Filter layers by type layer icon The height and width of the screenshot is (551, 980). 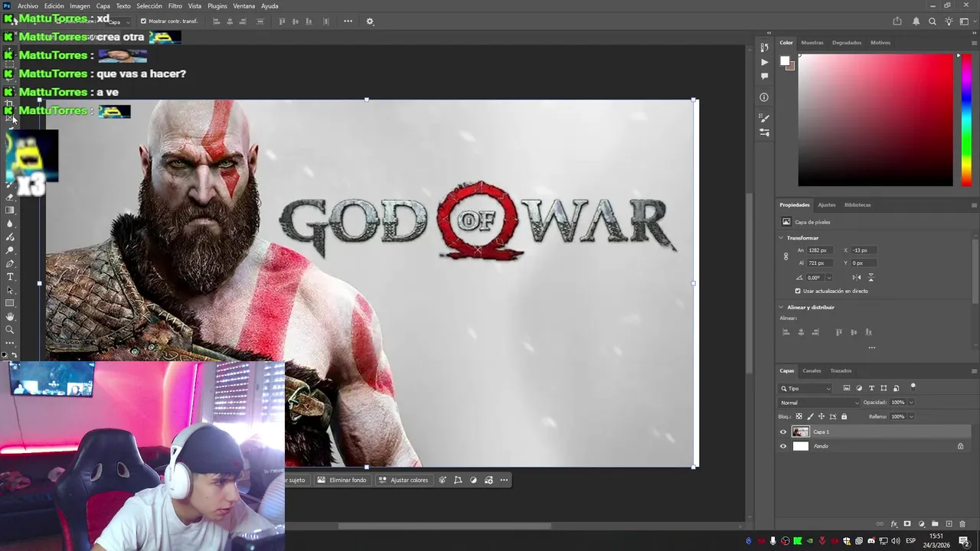coord(871,389)
